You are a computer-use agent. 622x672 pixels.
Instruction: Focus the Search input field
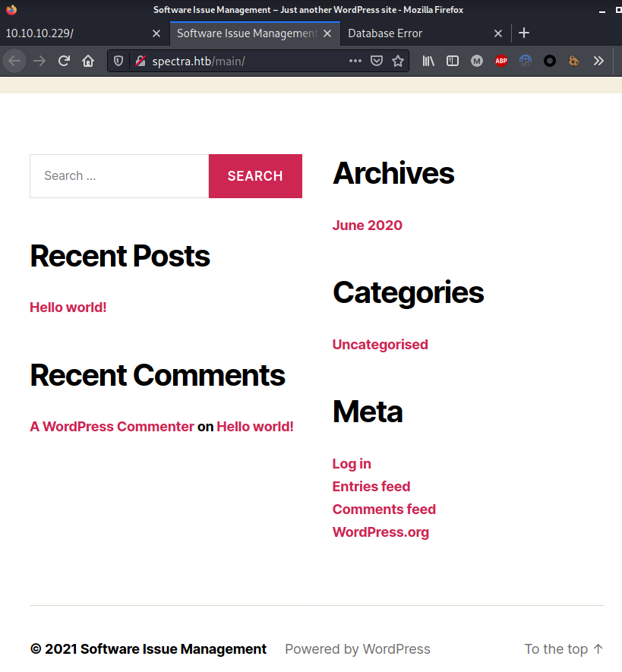119,176
